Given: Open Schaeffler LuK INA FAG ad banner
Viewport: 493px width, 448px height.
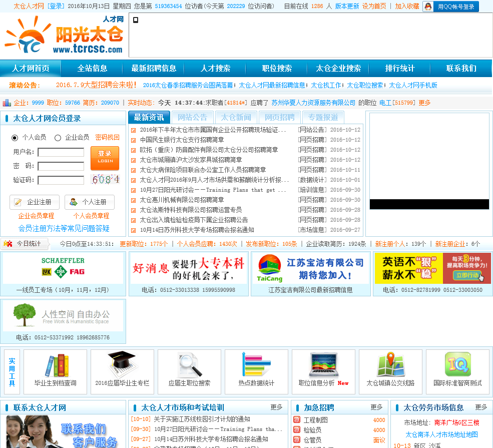Looking at the screenshot, I should click(x=63, y=268).
